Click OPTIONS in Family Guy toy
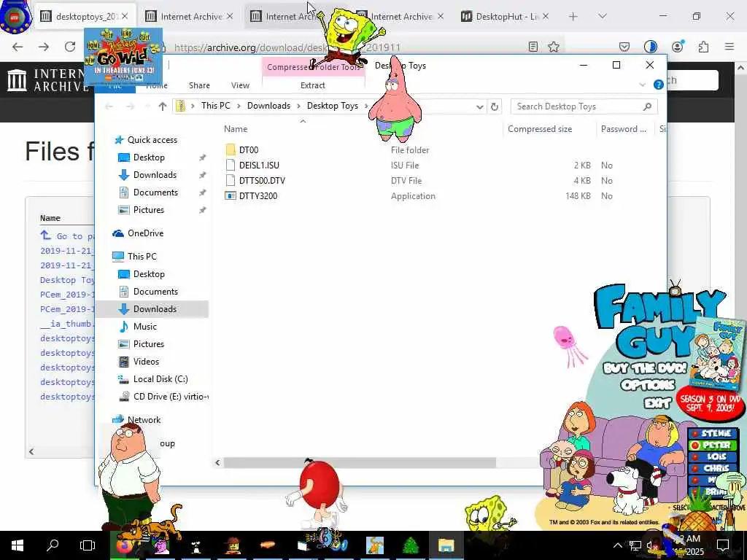 [648, 385]
